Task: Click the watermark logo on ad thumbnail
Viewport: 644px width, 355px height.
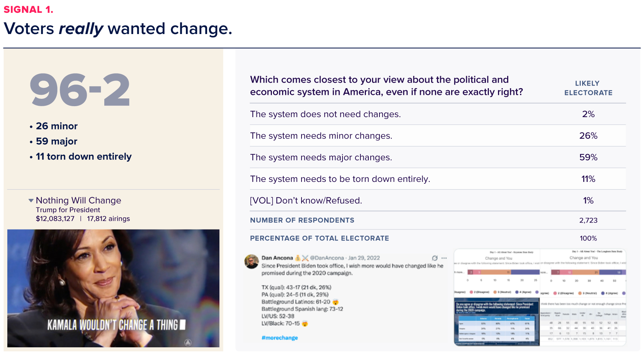Action: click(x=188, y=343)
